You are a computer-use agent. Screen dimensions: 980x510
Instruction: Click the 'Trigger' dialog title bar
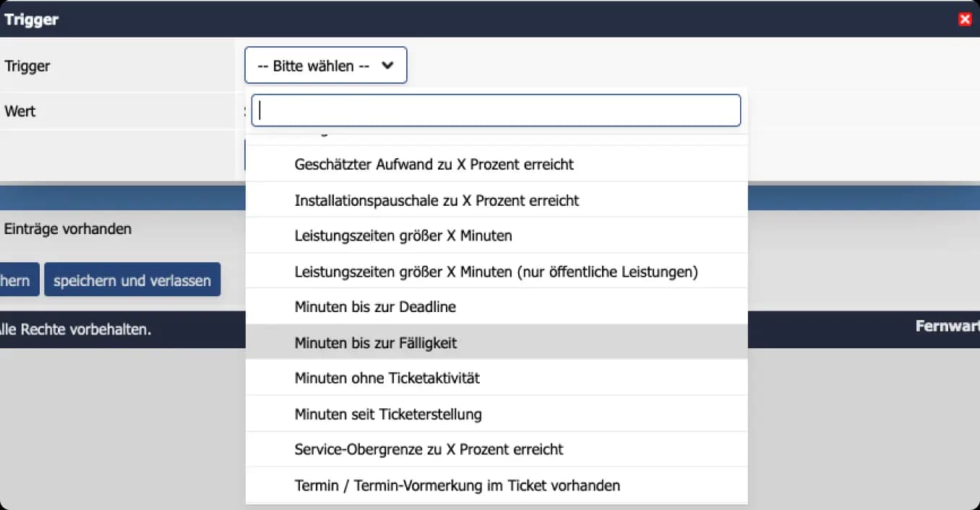coord(434,20)
